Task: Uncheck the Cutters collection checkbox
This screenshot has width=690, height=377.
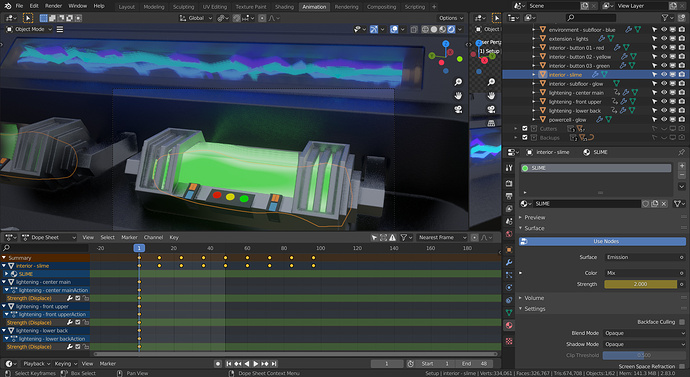Action: [x=525, y=128]
